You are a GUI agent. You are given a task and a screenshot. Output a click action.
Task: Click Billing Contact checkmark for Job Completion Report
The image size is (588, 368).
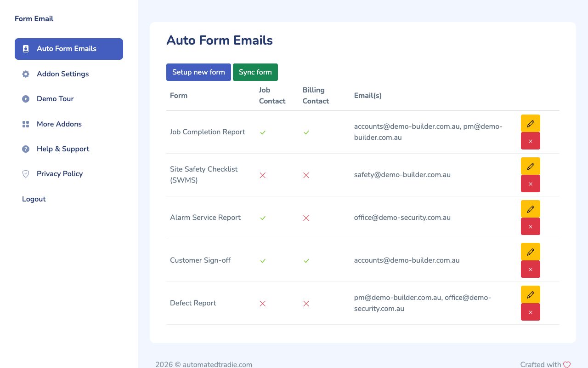pos(306,132)
